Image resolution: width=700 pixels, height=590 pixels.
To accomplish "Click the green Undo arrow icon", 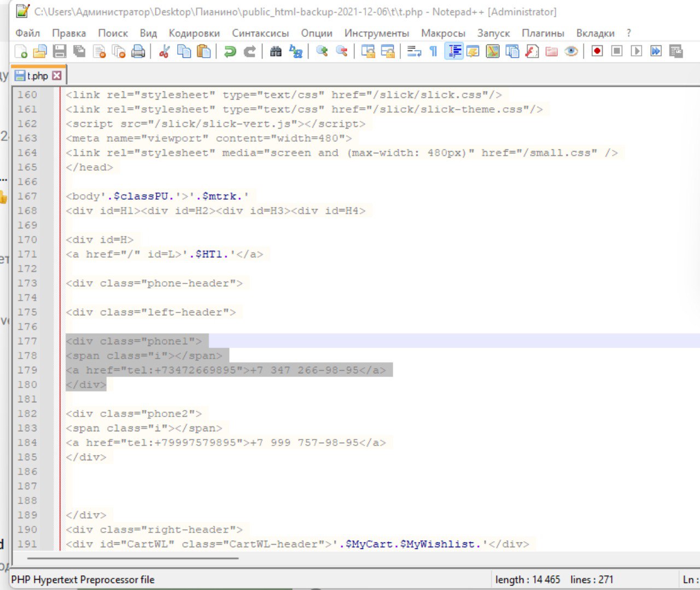I will point(230,51).
